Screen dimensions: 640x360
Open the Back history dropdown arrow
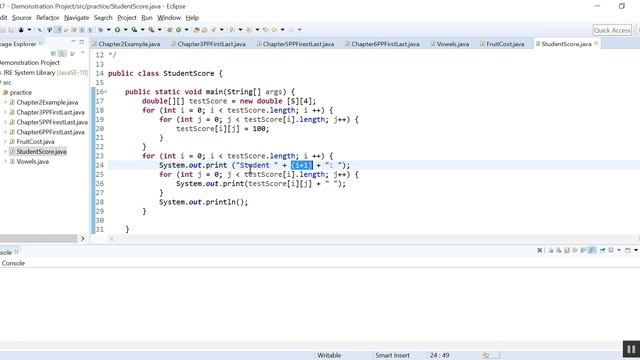[x=282, y=30]
